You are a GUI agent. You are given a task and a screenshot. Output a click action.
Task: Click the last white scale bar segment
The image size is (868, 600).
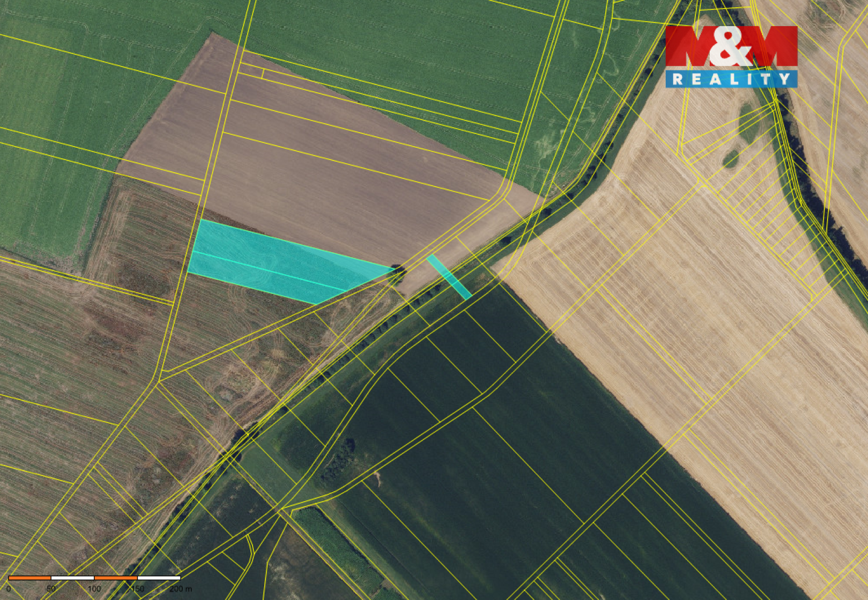[x=159, y=578]
